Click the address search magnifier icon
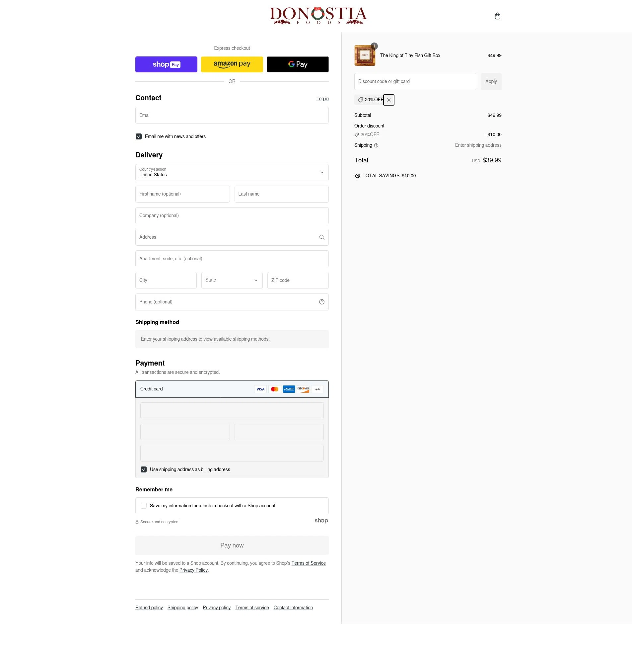 click(321, 237)
